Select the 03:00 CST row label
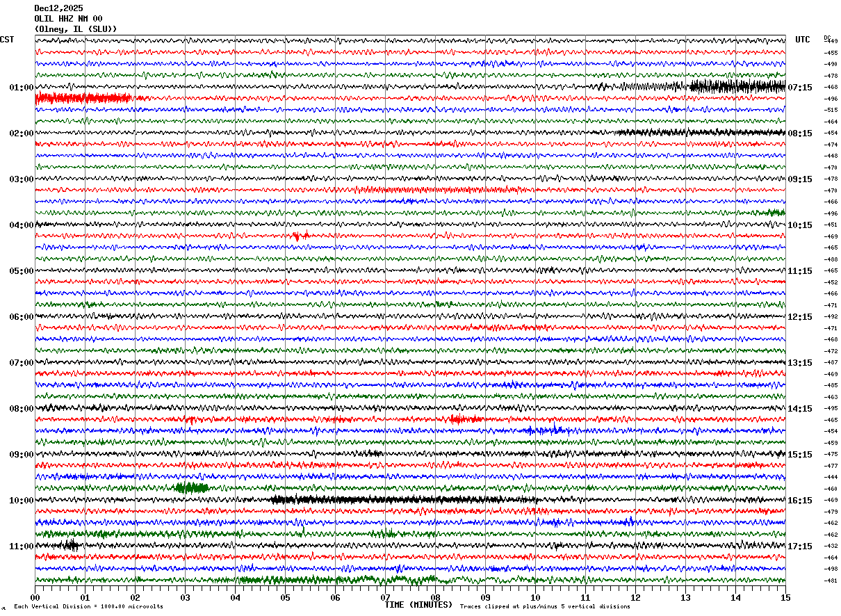The width and height of the screenshot is (841, 616). point(21,179)
